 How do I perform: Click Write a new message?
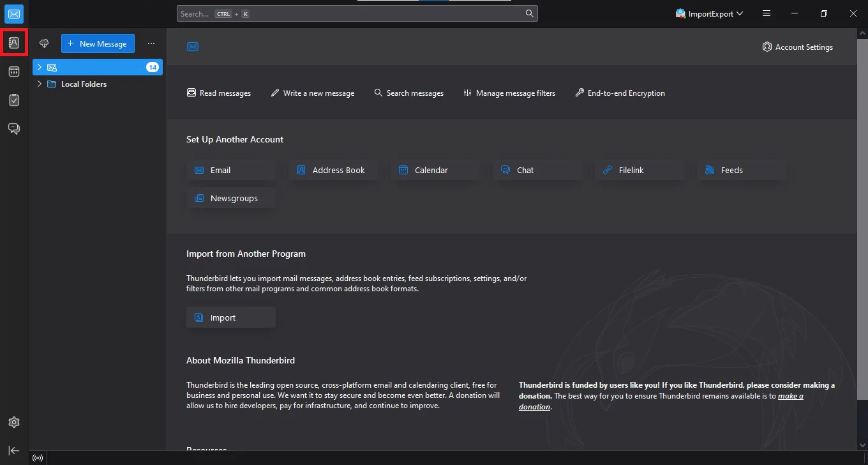313,93
